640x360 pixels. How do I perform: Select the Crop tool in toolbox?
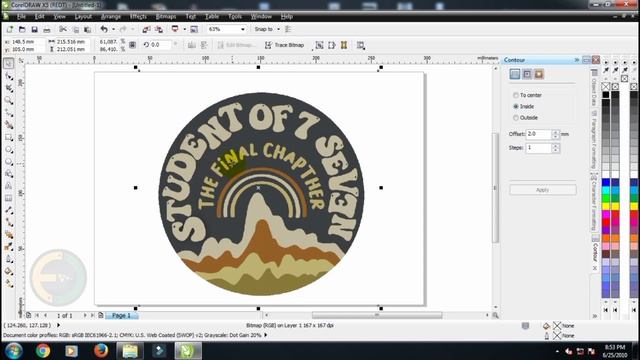pos(9,88)
